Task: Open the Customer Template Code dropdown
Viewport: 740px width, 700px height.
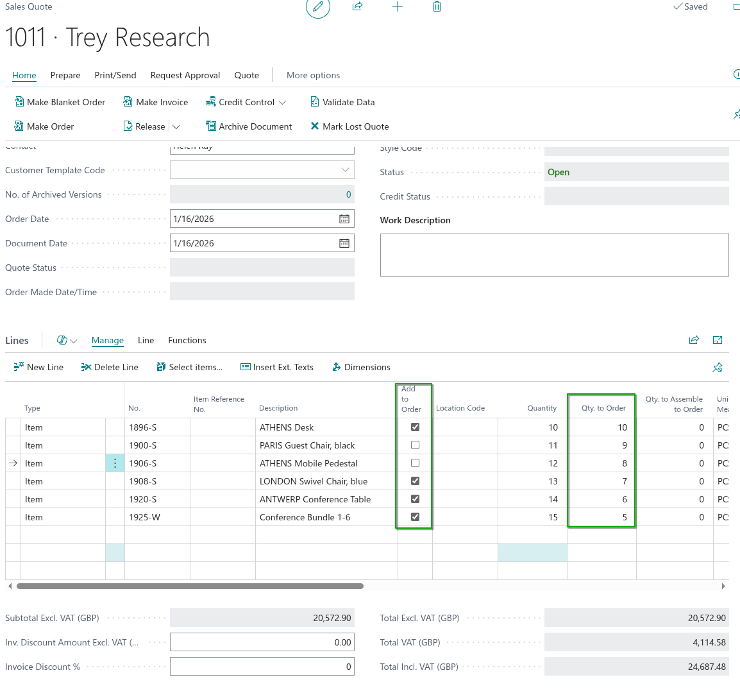Action: pyautogui.click(x=345, y=170)
